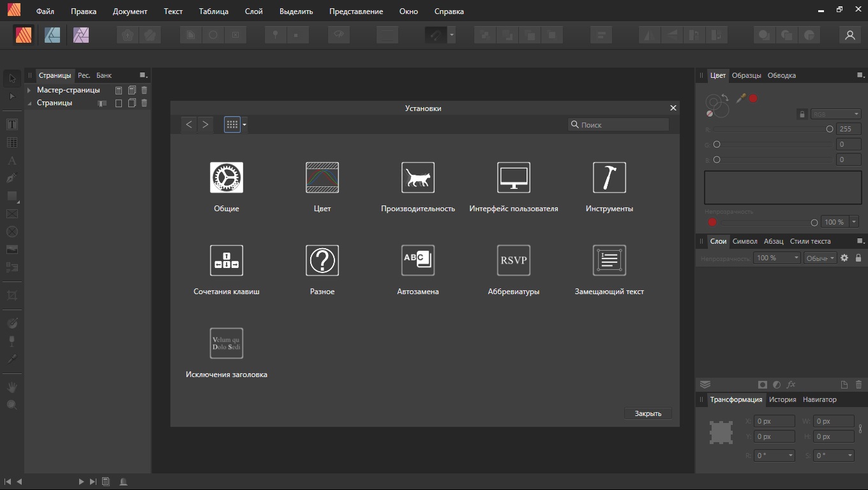Open the Автозамена settings icon
Viewport: 868px width, 490px height.
[418, 260]
